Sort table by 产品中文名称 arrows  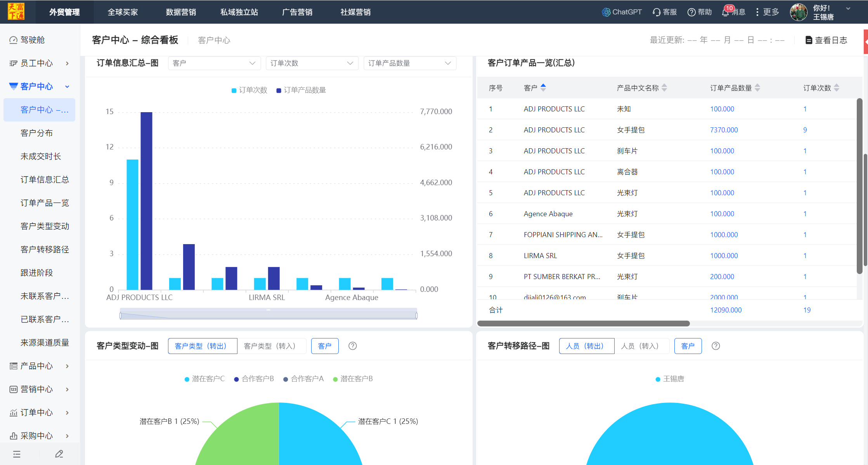point(664,88)
